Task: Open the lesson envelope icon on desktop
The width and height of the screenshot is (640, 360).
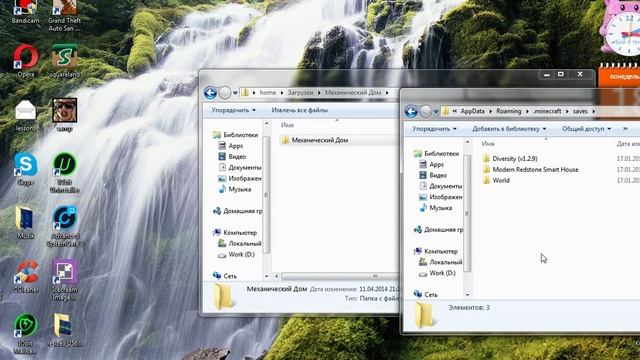Action: click(x=25, y=116)
